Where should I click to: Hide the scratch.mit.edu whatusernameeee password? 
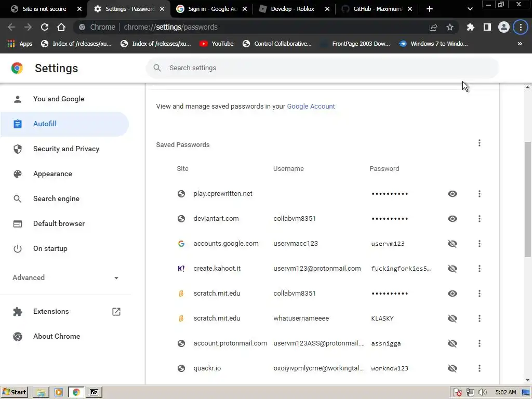[x=453, y=318]
